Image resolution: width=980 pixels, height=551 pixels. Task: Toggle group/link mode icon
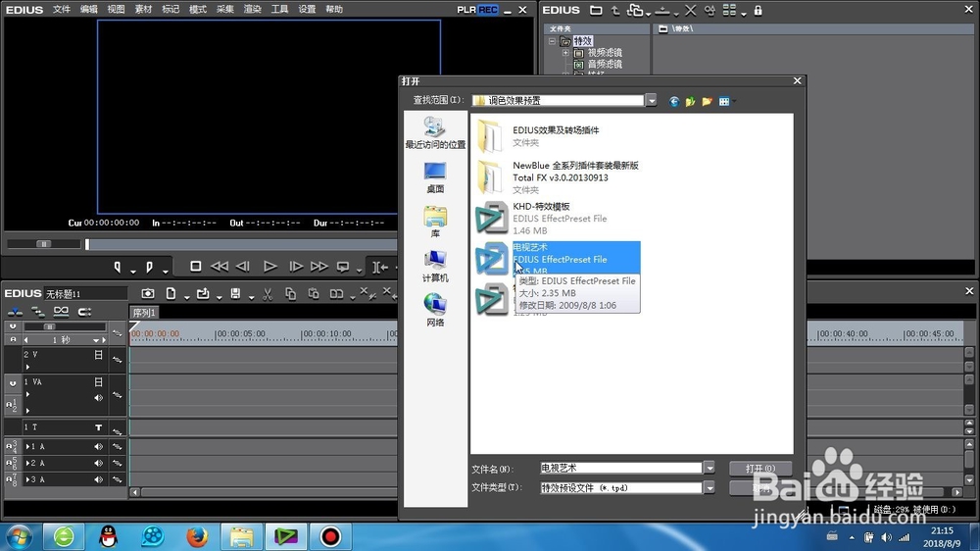(61, 312)
